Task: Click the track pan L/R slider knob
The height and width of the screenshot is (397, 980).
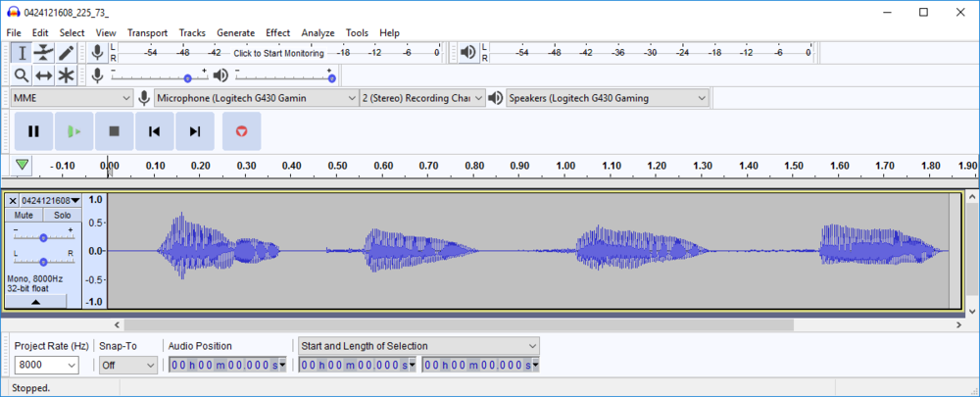Action: point(43,262)
